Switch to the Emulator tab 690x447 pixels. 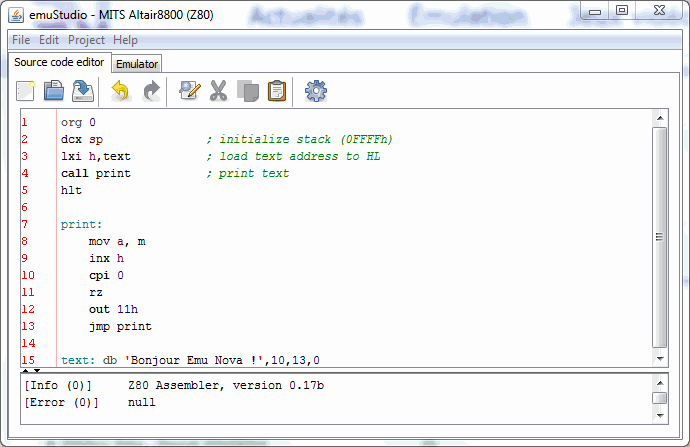(137, 64)
